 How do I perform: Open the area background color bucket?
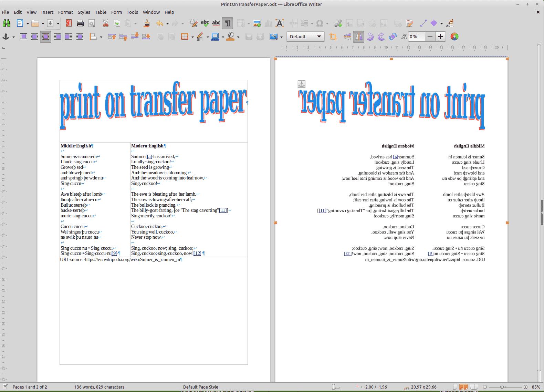pos(231,37)
